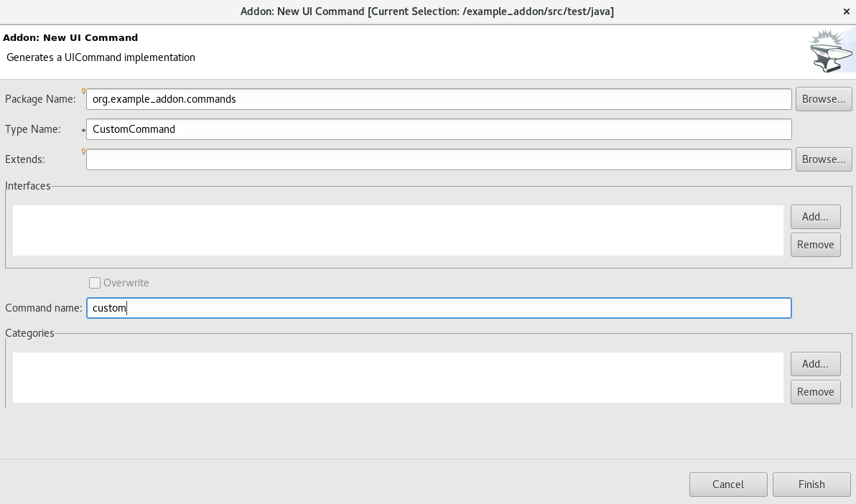Click inside the empty Interfaces list
856x504 pixels.
[x=398, y=230]
